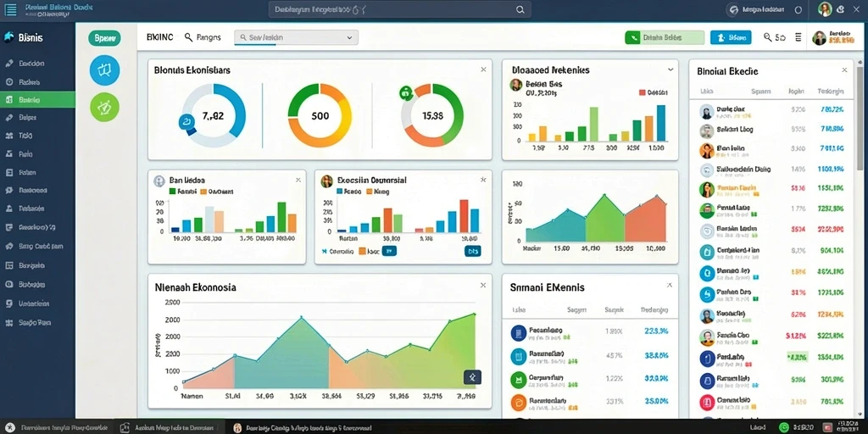Open the hamburger menu in the top-left corner
The width and height of the screenshot is (868, 434).
[10, 9]
